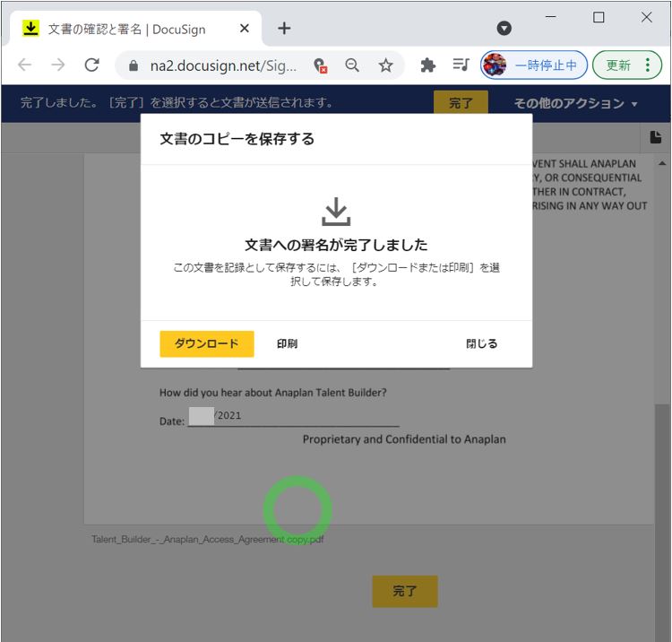Click the document pages icon on right
Image resolution: width=672 pixels, height=642 pixels.
pos(656,138)
